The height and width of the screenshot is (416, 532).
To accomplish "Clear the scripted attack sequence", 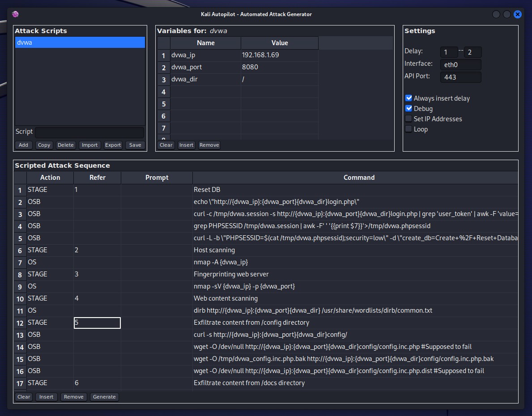I will click(24, 397).
